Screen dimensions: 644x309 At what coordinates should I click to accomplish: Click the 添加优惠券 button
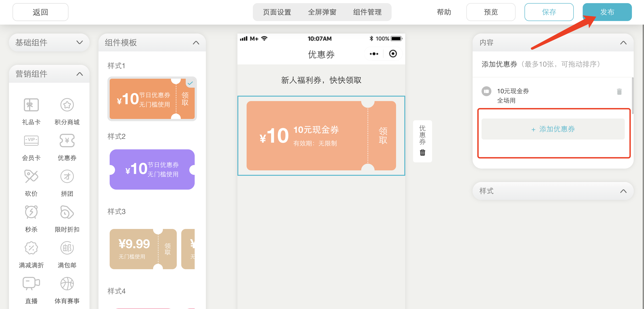coord(553,129)
